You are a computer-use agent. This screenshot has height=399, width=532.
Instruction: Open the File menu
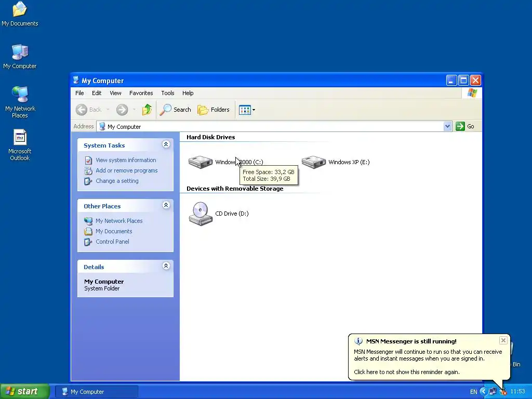79,93
